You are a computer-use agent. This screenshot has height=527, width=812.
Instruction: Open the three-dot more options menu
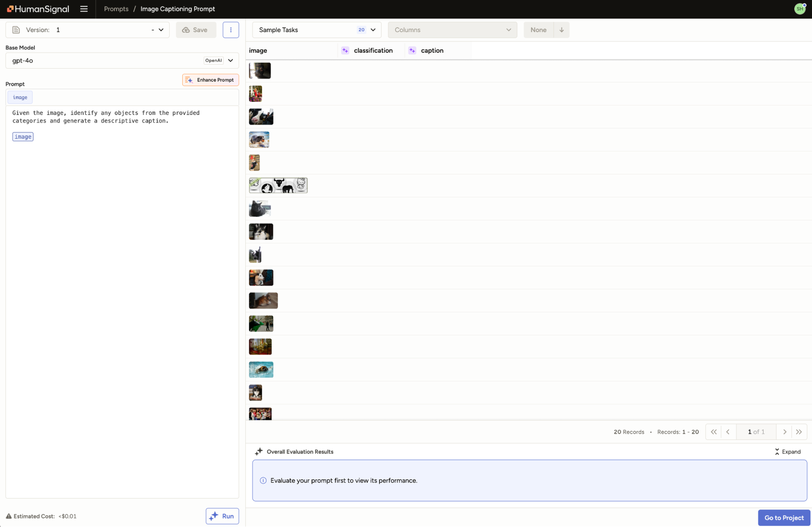(230, 30)
